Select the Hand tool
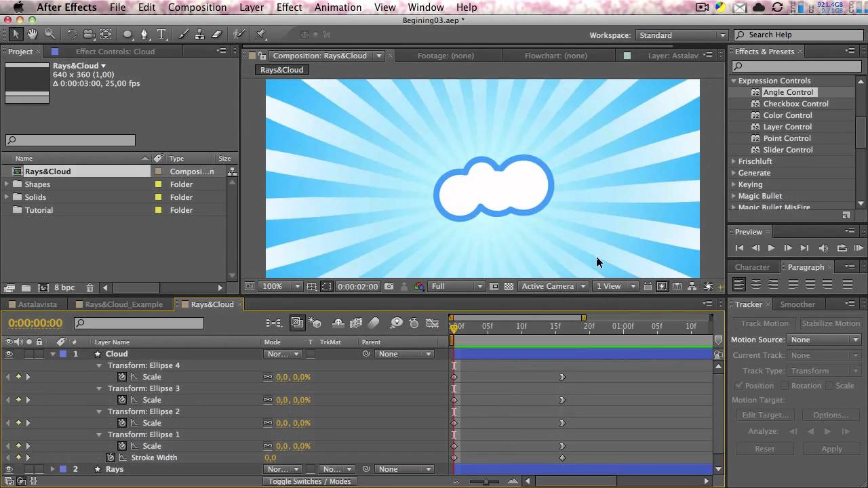 click(33, 35)
